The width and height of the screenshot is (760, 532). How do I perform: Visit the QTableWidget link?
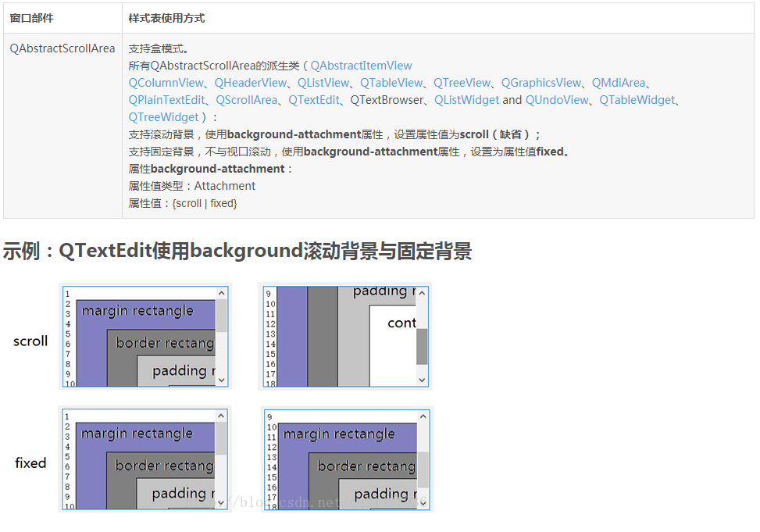637,100
